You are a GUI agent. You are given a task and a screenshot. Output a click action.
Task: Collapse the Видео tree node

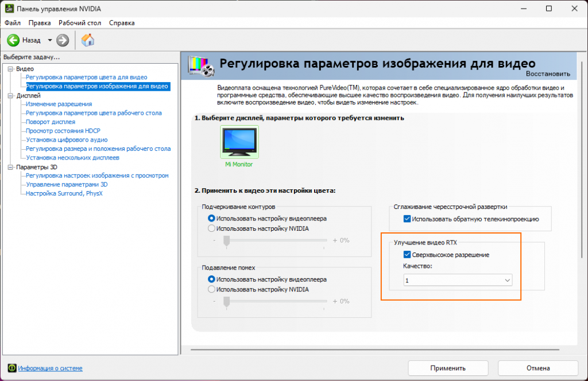click(x=10, y=69)
